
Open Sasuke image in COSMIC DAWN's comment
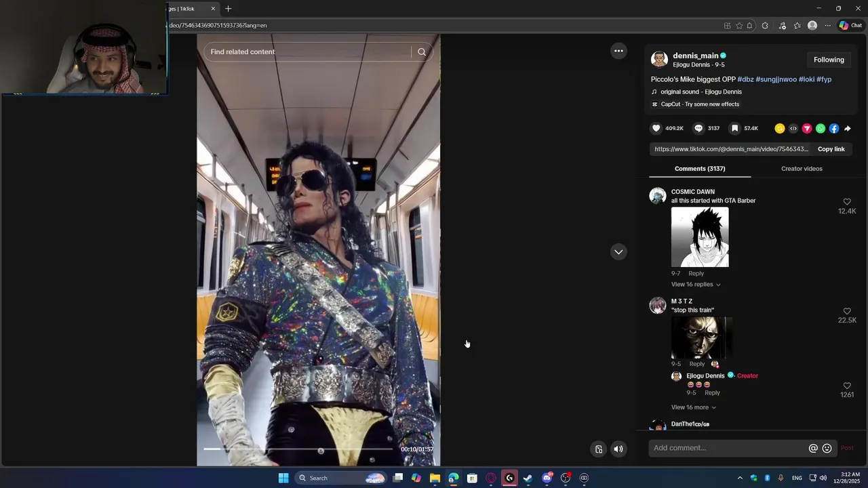pos(700,237)
